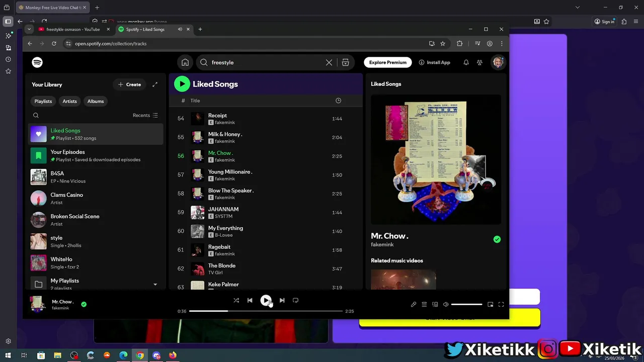Screen dimensions: 644x362
Task: Click Explore Premium button
Action: coord(388,62)
